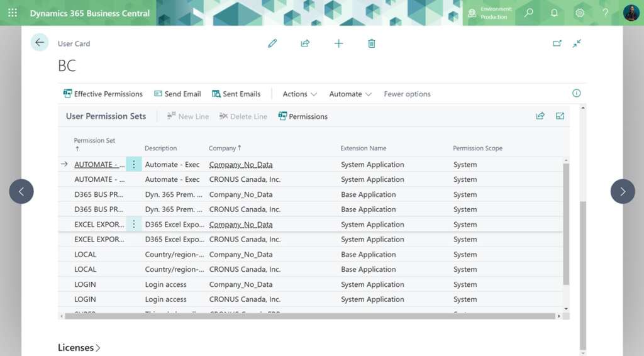Open the help question mark
This screenshot has width=644, height=356.
pyautogui.click(x=605, y=13)
